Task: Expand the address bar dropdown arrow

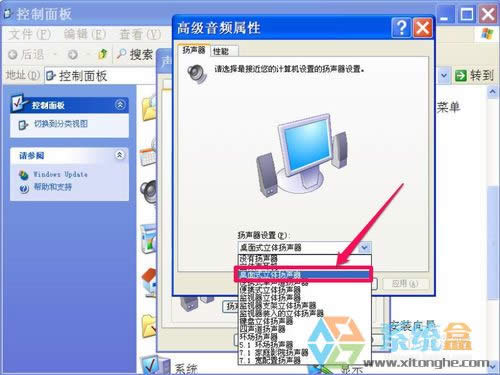Action: [x=444, y=76]
